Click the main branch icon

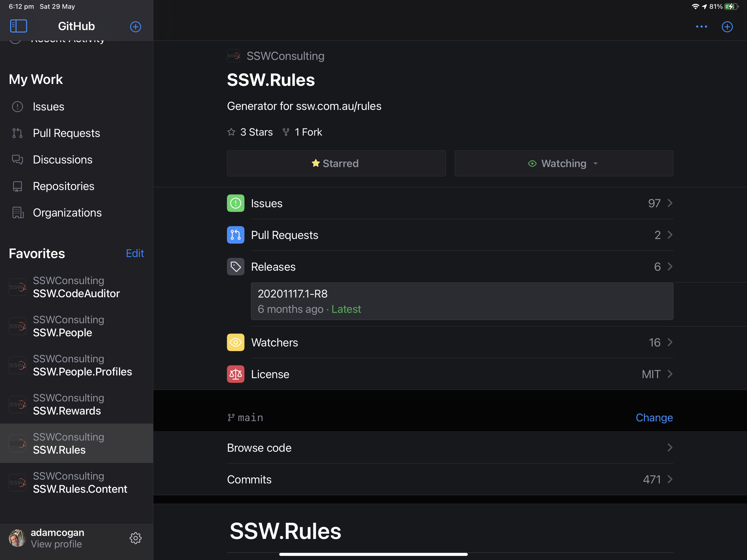pos(231,418)
